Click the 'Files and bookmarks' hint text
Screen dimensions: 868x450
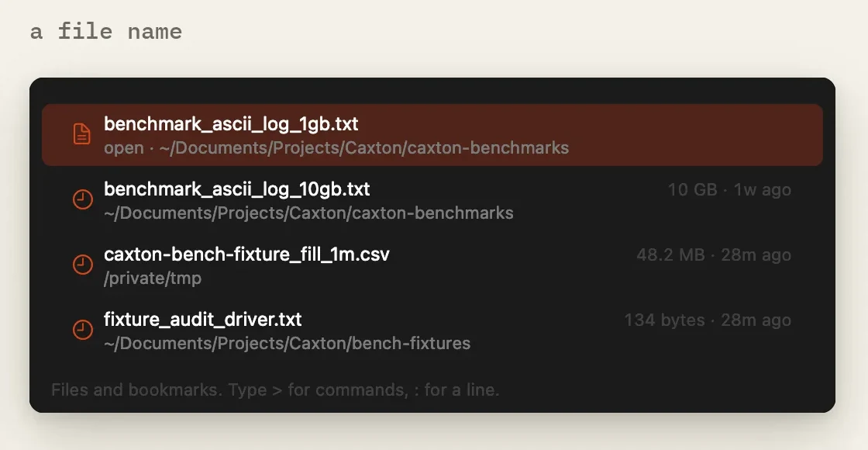(x=275, y=389)
